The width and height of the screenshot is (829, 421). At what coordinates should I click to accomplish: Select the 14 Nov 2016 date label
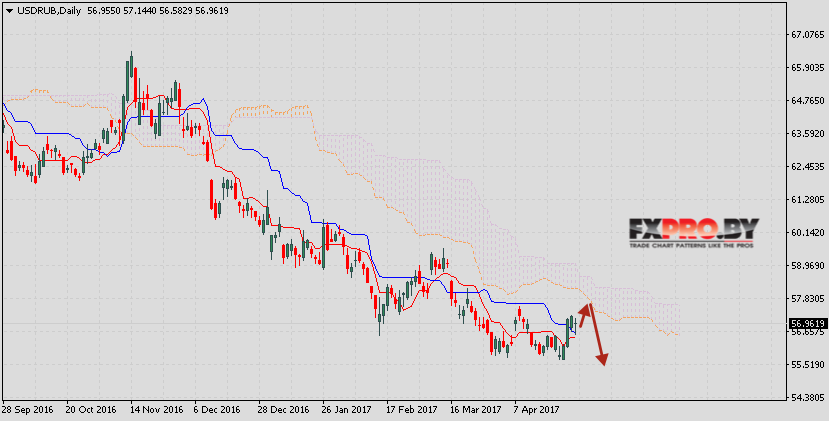157,410
